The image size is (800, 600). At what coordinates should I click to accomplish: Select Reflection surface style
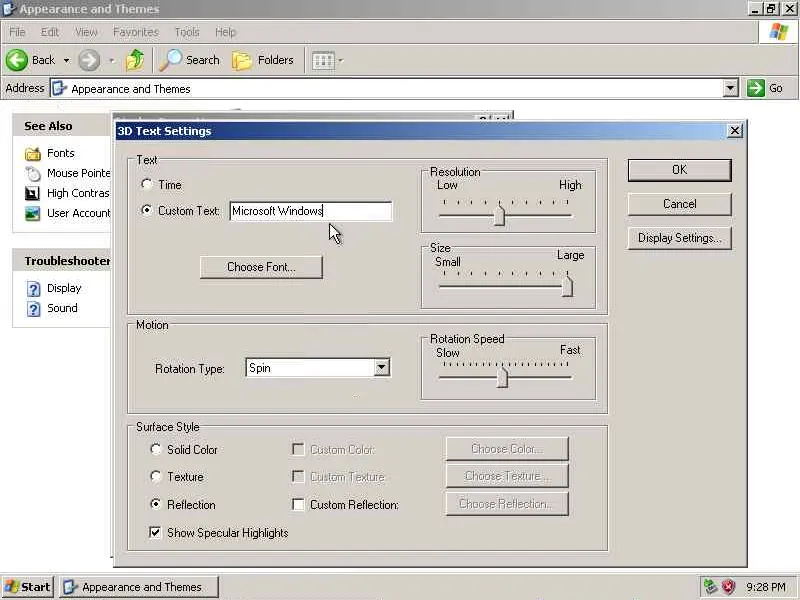pyautogui.click(x=156, y=504)
